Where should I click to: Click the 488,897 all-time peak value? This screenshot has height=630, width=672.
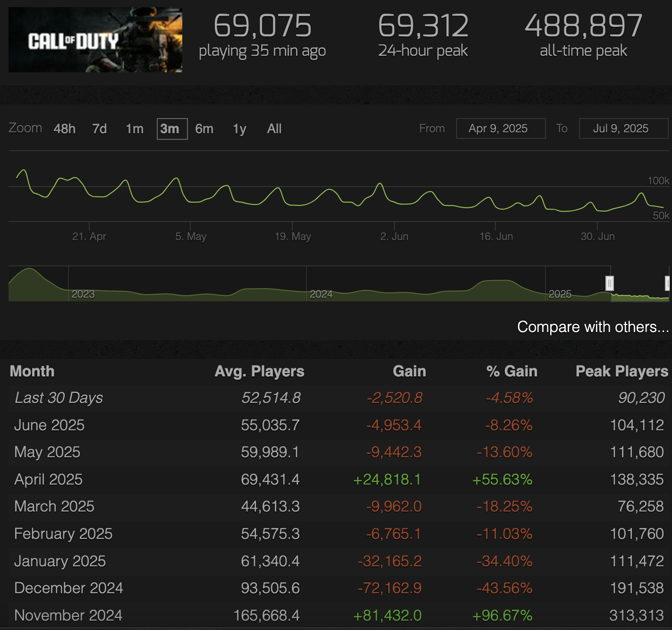point(584,26)
